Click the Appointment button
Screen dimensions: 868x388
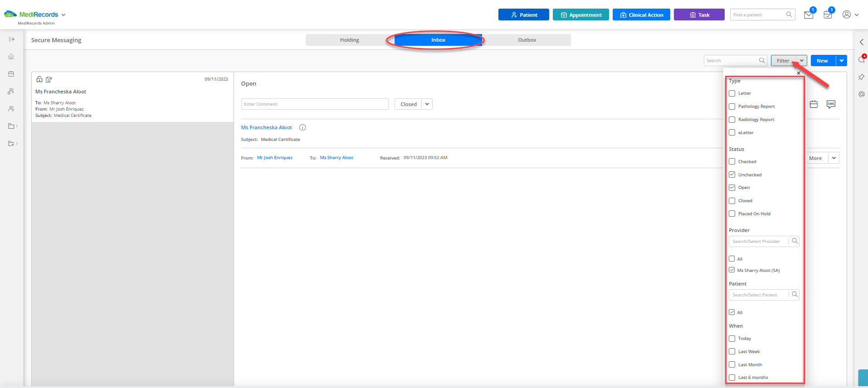pos(580,15)
